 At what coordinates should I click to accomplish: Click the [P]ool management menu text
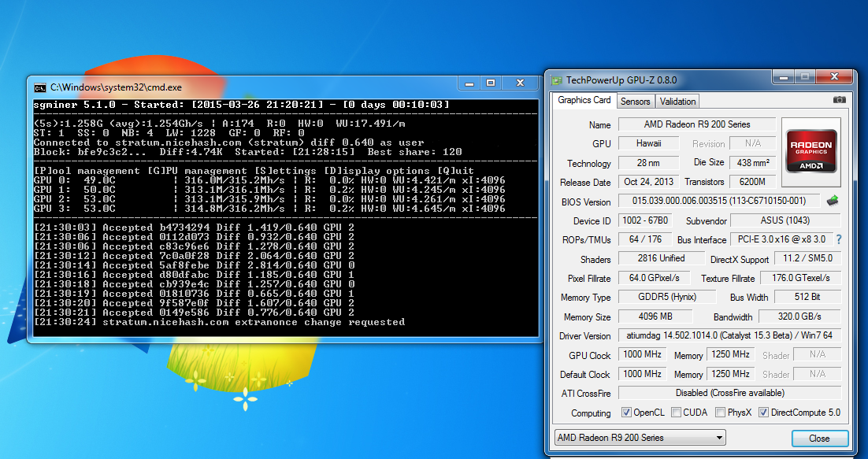point(87,171)
